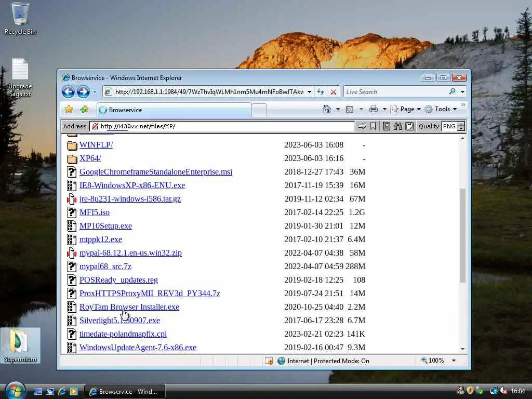Click the jre-8u231-windows-i586.tar.gz link
Screen dimensions: 532x399
(x=130, y=199)
